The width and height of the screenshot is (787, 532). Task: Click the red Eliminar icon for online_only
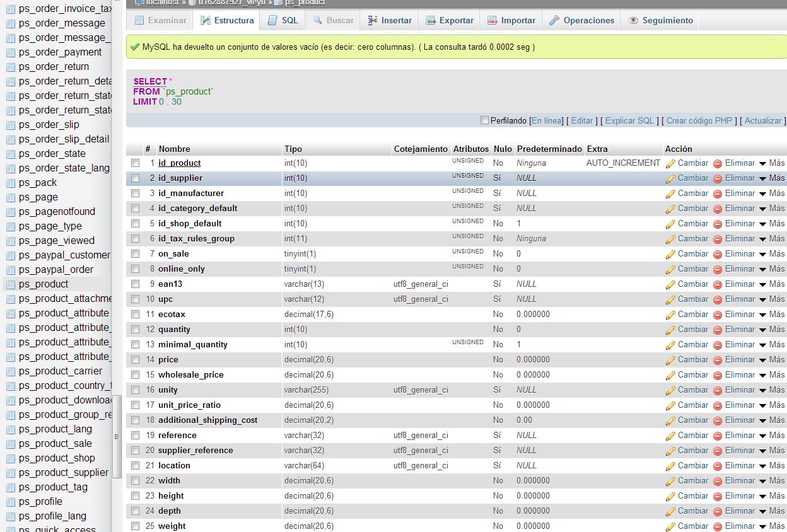[718, 269]
